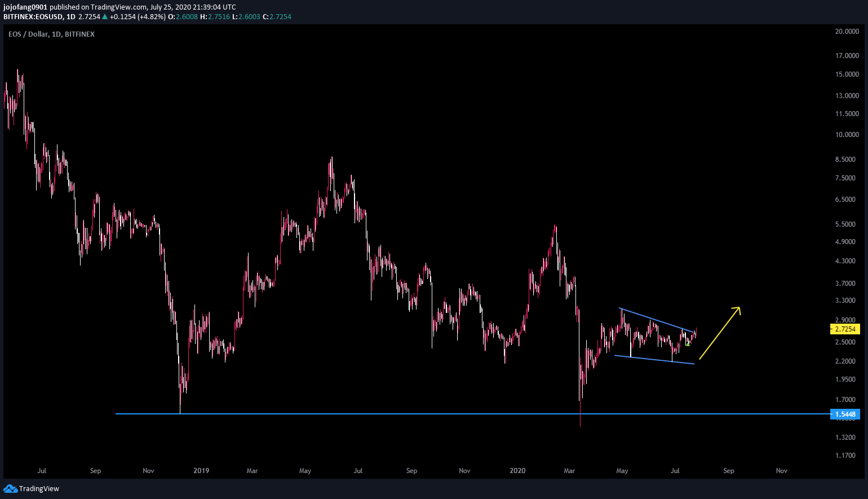
Task: Click the BITFINEX:EOSUSD, 1D symbol text
Action: pos(39,17)
